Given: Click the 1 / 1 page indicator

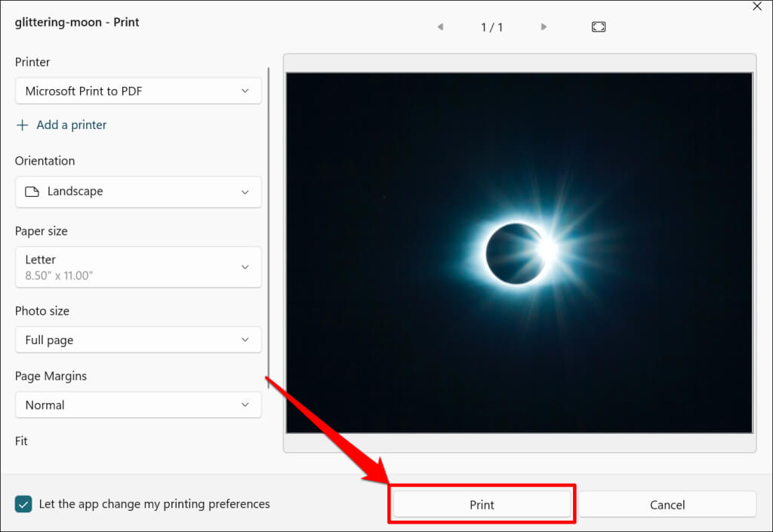Looking at the screenshot, I should click(x=491, y=27).
